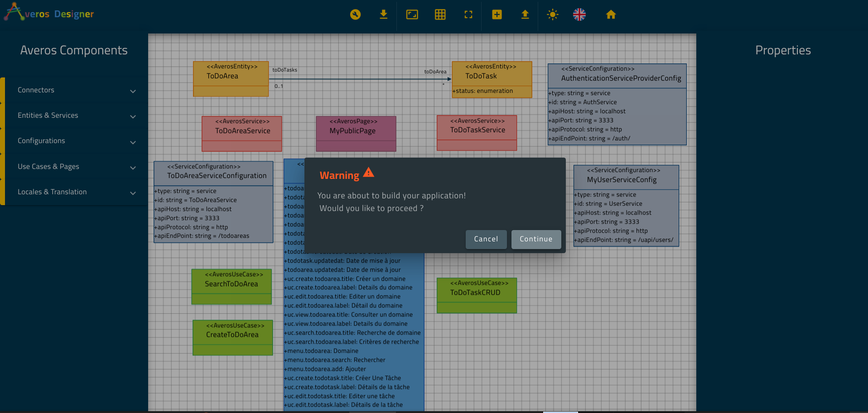Click the aspect ratio fit icon
Screen dimensions: 868x413
tap(412, 14)
